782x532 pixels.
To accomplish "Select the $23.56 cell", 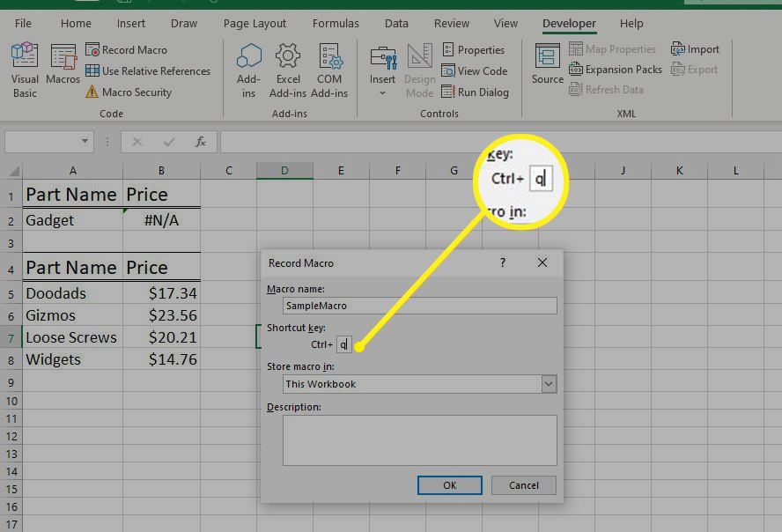I will 161,315.
